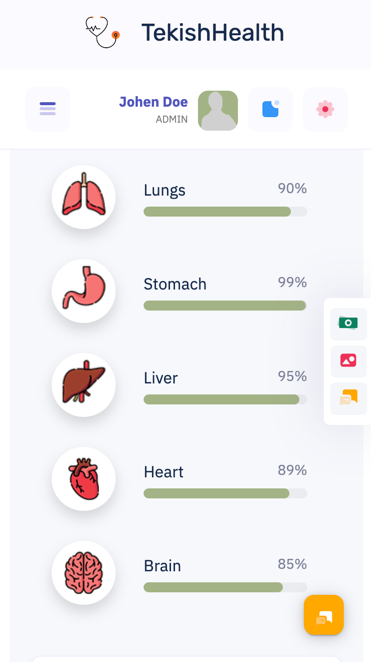Click the Stomach 99% progress bar

[x=225, y=305]
